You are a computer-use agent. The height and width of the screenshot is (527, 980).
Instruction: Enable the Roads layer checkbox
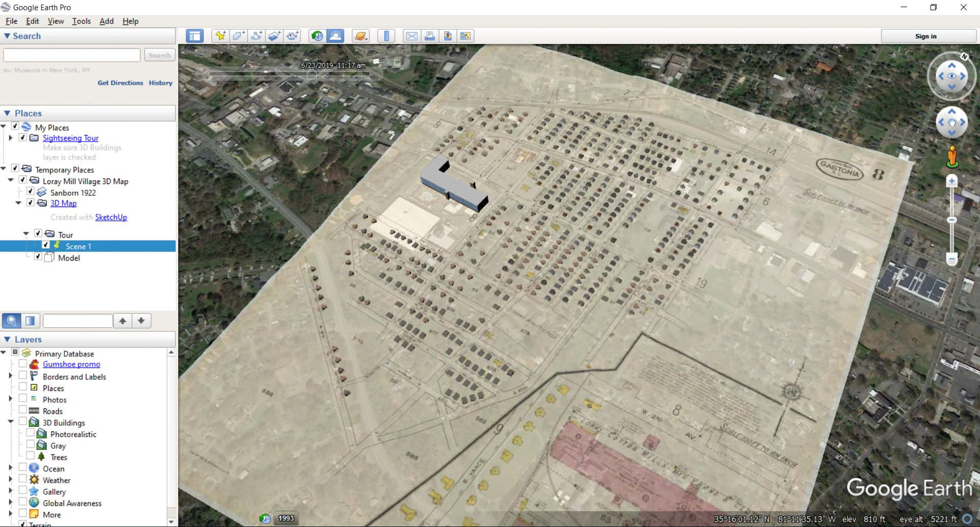point(22,409)
